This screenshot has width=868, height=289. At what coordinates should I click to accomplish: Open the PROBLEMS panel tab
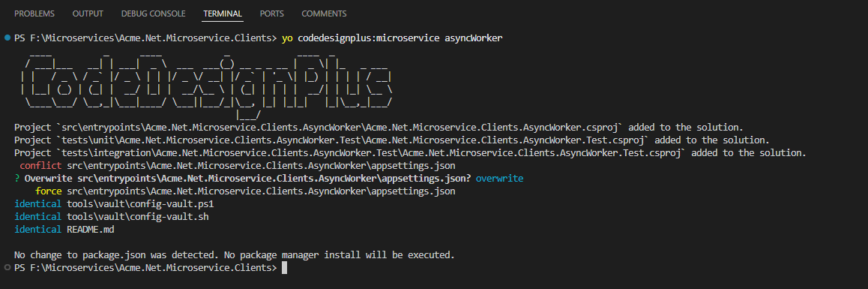(x=34, y=14)
